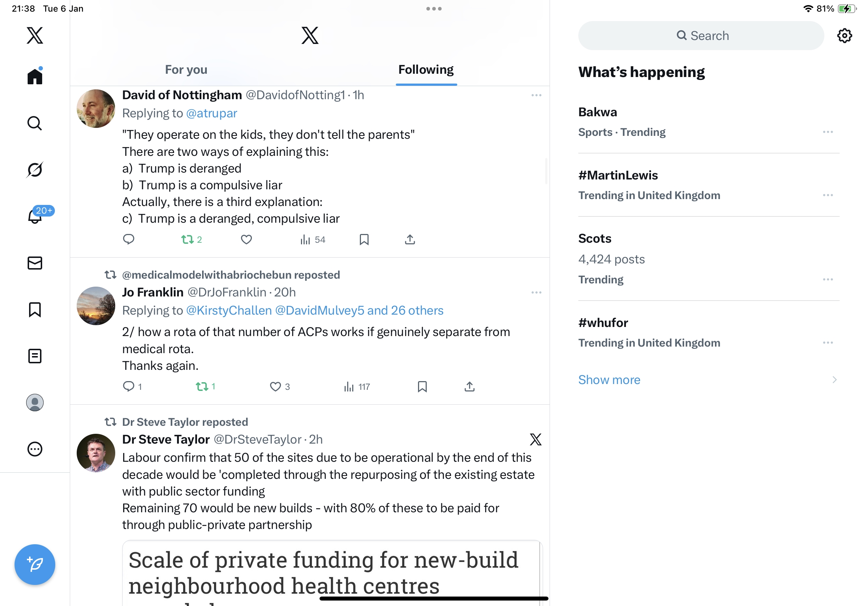Open more options for David of Nottingham's post
This screenshot has width=868, height=606.
[536, 95]
